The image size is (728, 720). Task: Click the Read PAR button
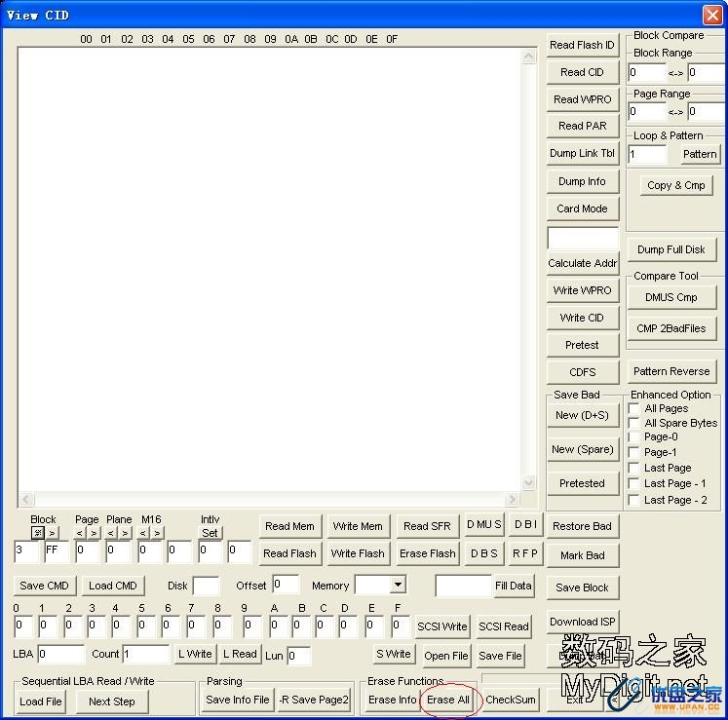tap(582, 126)
